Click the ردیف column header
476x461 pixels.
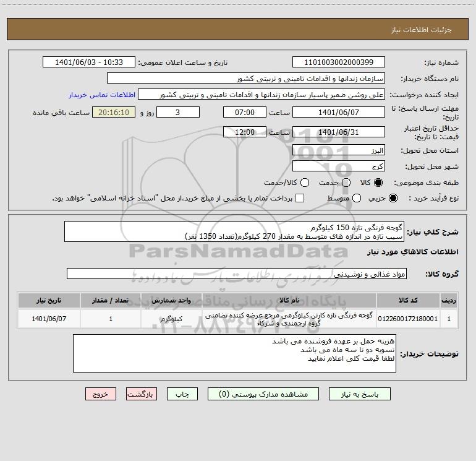449,300
